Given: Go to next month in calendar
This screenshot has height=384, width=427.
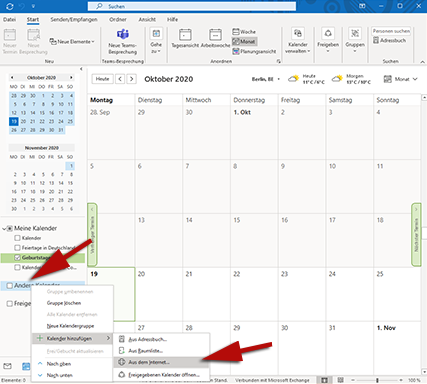Looking at the screenshot, I should pyautogui.click(x=132, y=79).
